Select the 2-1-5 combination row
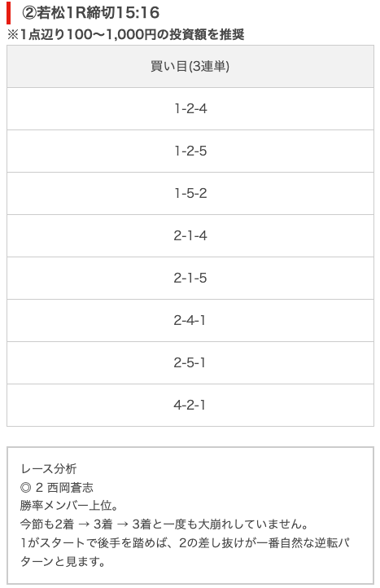Image resolution: width=380 pixels, height=588 pixels. pos(190,279)
